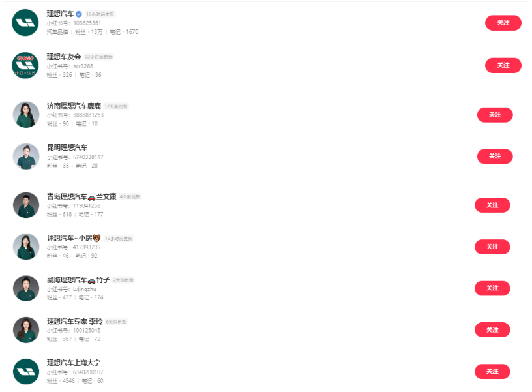532x392 pixels.
Task: Follow 青岛理想汽车兰文康
Action: 492,205
